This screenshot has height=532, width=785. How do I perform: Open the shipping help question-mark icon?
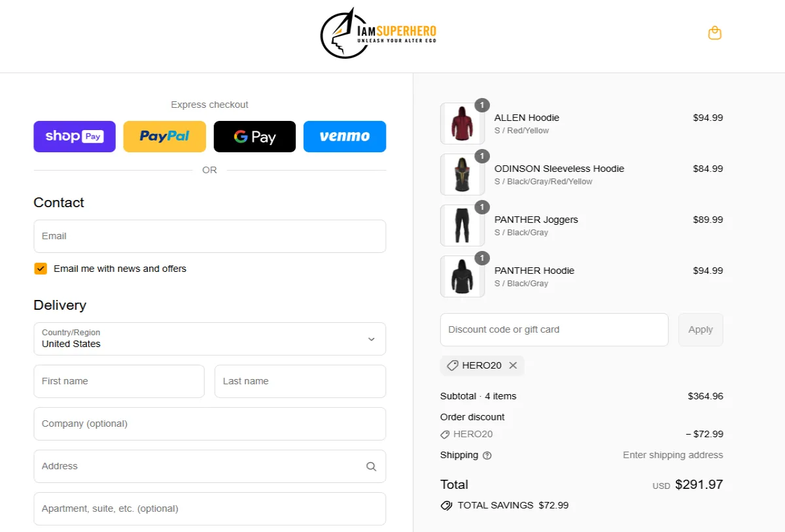pyautogui.click(x=487, y=456)
